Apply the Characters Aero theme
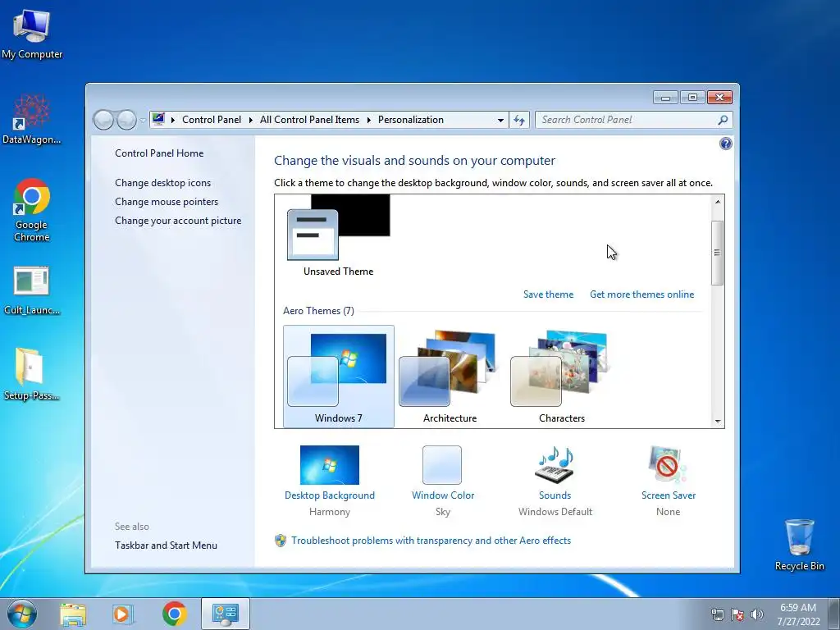The width and height of the screenshot is (840, 630). click(561, 377)
